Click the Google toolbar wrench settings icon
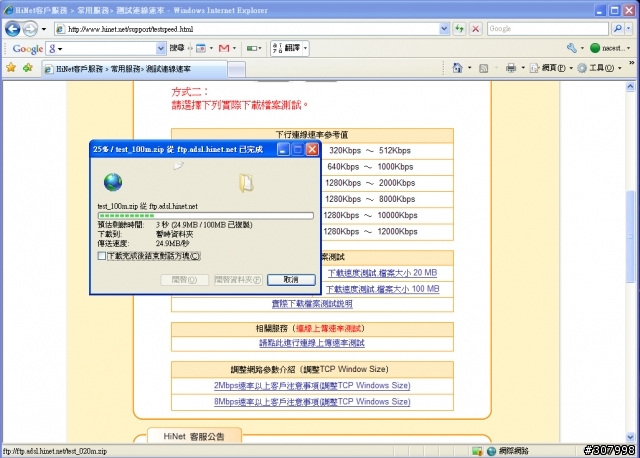Viewport: 640px width, 458px height. point(571,48)
